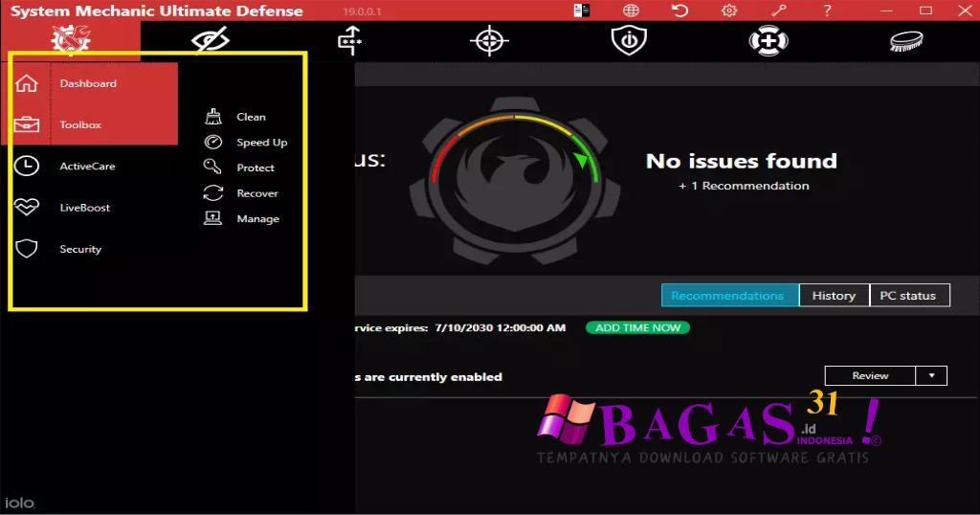Click the '+ 1 Recommendation' text
The width and height of the screenshot is (980, 515).
[744, 186]
